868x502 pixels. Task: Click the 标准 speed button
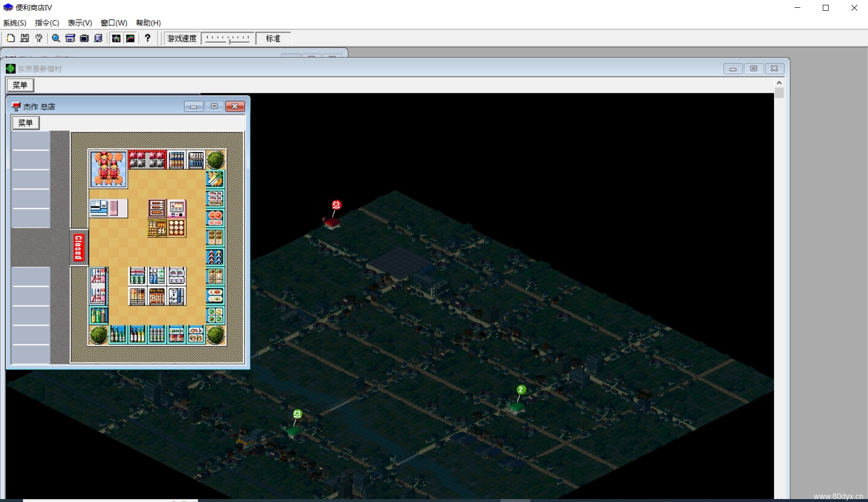click(x=273, y=38)
